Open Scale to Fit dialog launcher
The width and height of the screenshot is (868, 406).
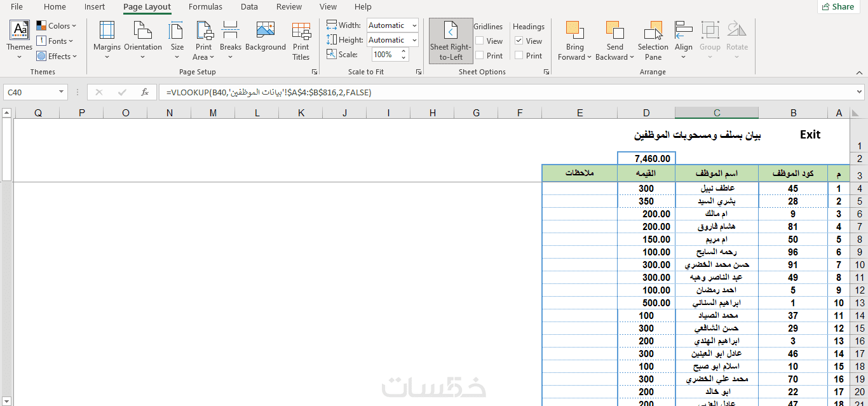[x=418, y=72]
